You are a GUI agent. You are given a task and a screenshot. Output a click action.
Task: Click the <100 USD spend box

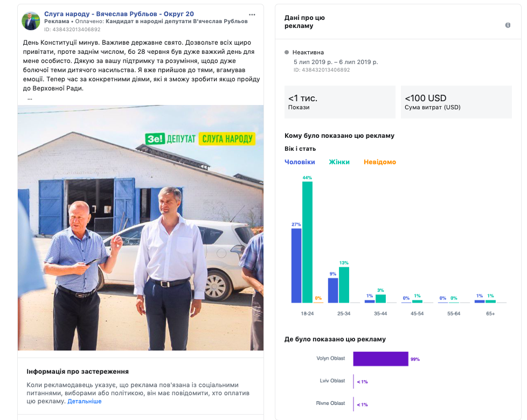coord(456,102)
